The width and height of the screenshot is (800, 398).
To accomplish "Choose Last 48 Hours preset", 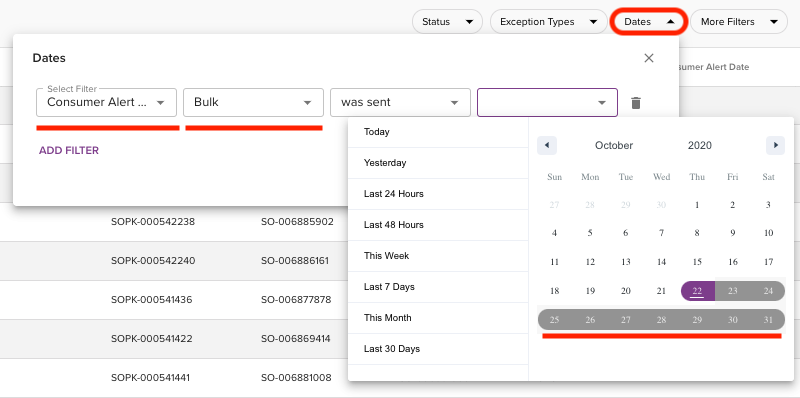I will (438, 225).
